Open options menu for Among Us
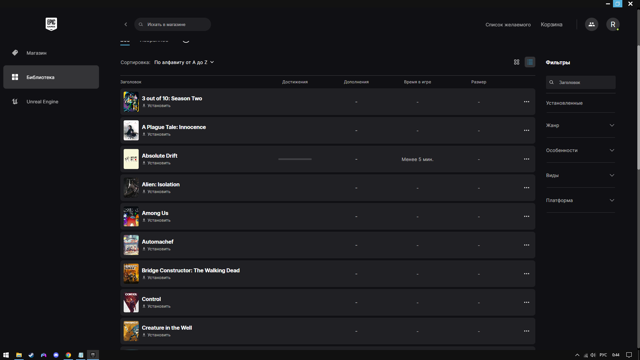This screenshot has width=640, height=360. click(527, 216)
